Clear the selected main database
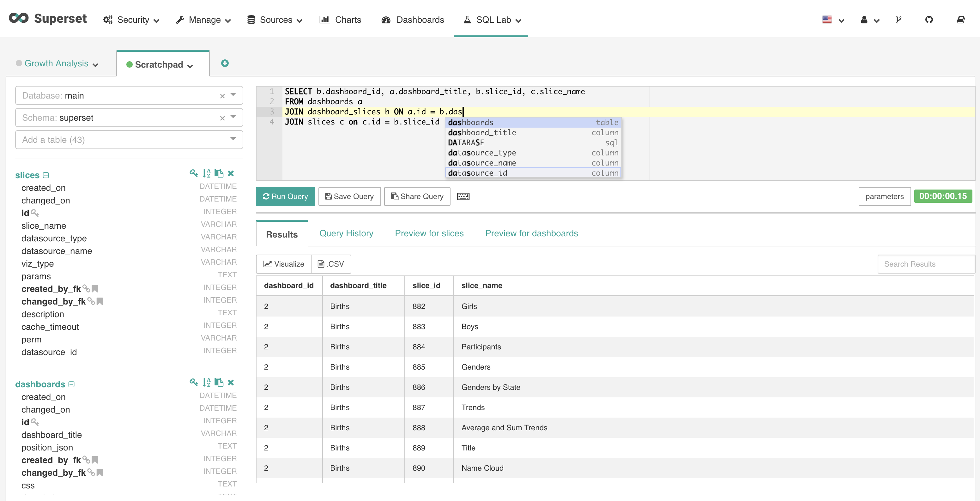Viewport: 980px width, 501px height. tap(222, 96)
